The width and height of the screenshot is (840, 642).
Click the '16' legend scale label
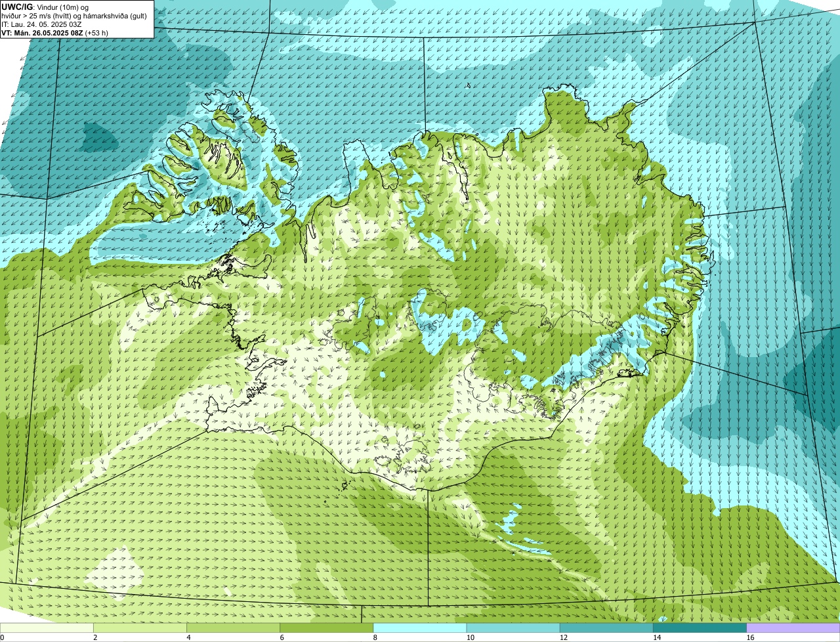749,637
